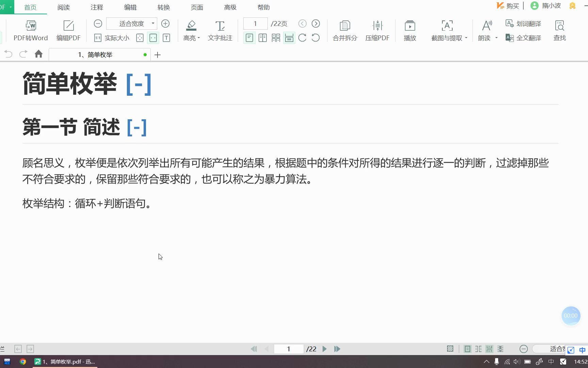588x368 pixels.
Task: Open the 隋小波 user account
Action: coord(546,6)
